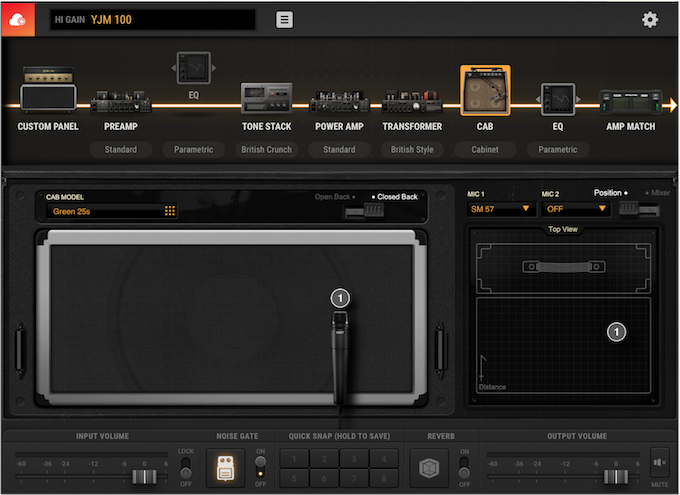Screen dimensions: 680x495
Task: Open Mic 1 SM 57 dropdown
Action: [500, 209]
